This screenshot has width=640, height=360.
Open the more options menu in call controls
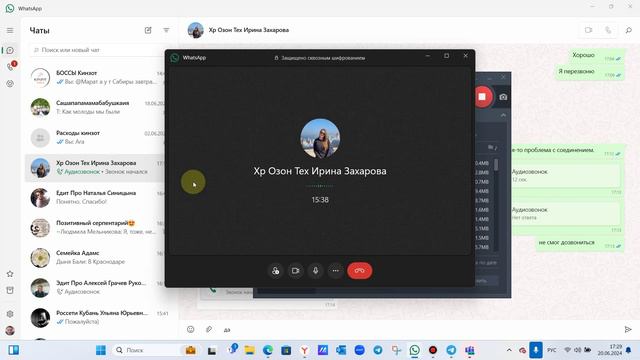[336, 271]
